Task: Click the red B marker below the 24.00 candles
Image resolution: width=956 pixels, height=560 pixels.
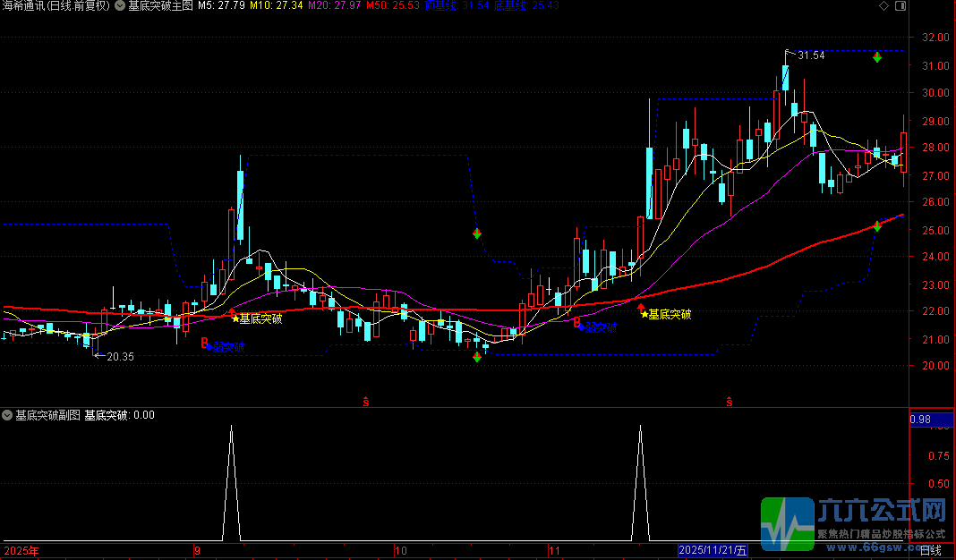Action: (x=576, y=324)
